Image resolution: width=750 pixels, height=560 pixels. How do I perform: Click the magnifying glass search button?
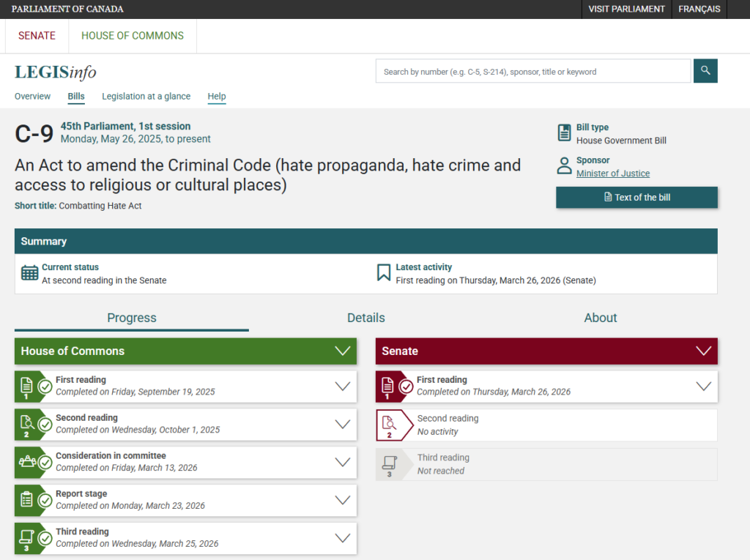tap(705, 71)
